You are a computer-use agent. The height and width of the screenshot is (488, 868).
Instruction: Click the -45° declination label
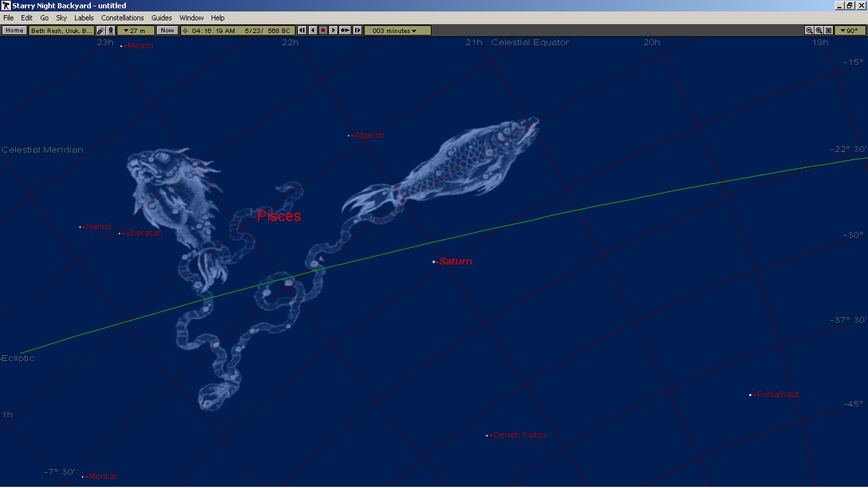(x=853, y=404)
